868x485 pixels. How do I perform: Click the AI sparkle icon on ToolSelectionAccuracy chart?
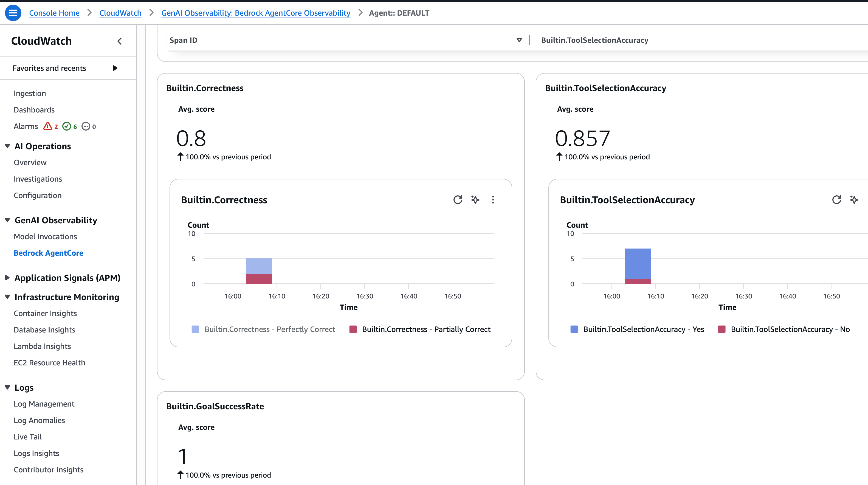point(854,200)
